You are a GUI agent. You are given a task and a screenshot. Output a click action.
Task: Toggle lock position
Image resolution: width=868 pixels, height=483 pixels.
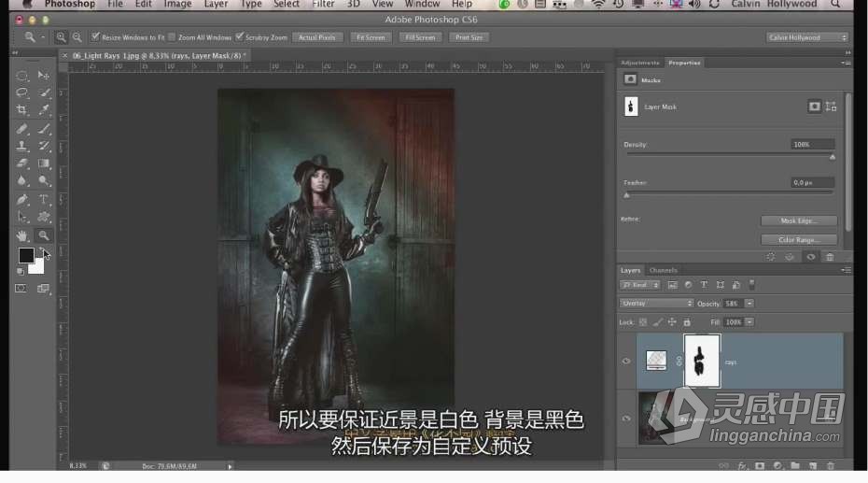click(672, 321)
